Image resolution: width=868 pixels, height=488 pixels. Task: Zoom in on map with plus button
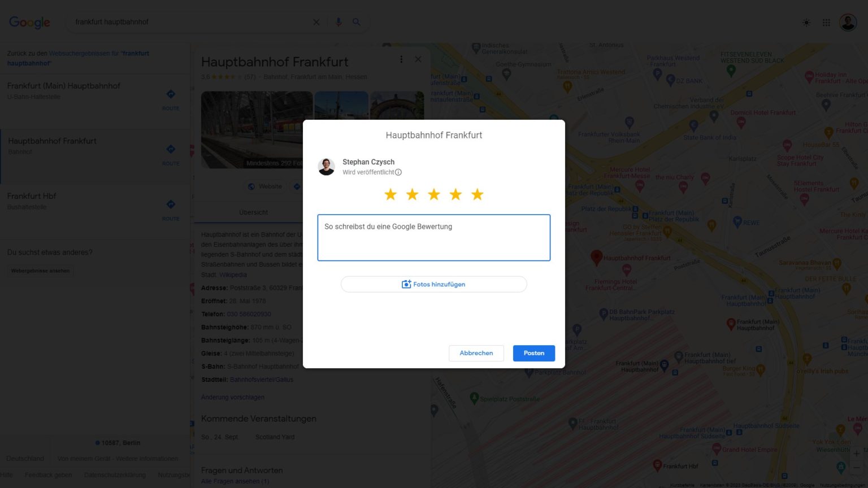857,454
